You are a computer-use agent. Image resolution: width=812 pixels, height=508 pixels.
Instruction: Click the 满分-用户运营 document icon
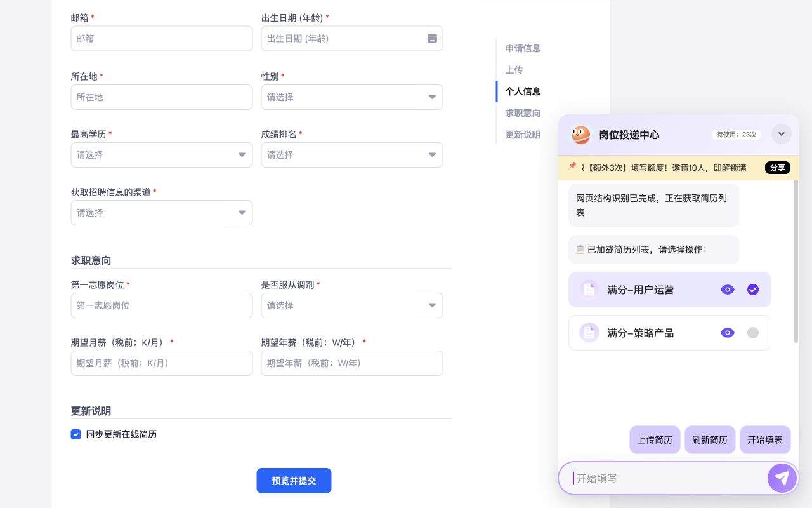point(588,289)
